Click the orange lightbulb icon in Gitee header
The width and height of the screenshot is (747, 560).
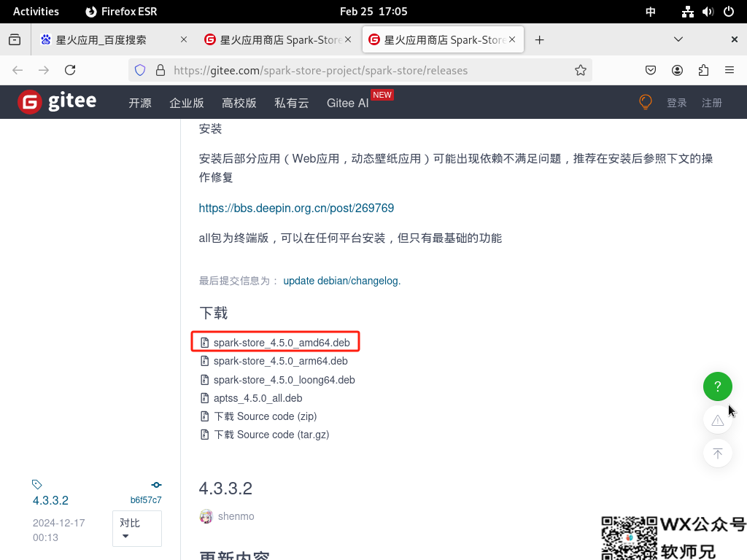pyautogui.click(x=646, y=102)
